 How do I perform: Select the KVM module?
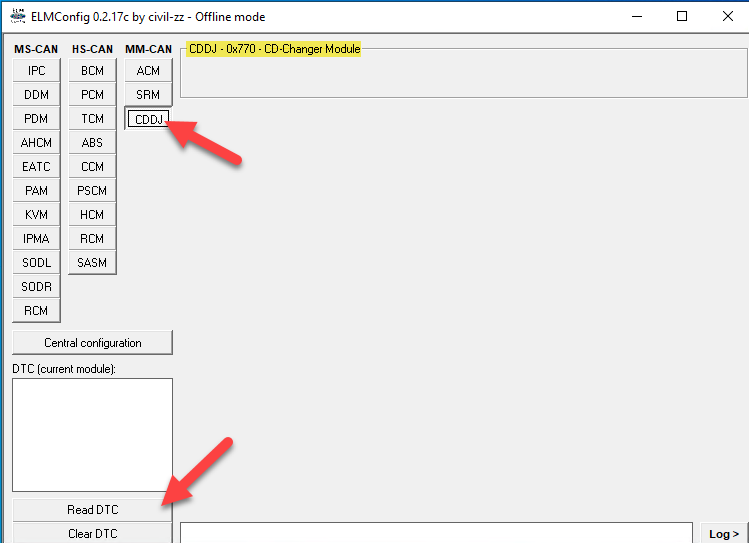click(36, 215)
